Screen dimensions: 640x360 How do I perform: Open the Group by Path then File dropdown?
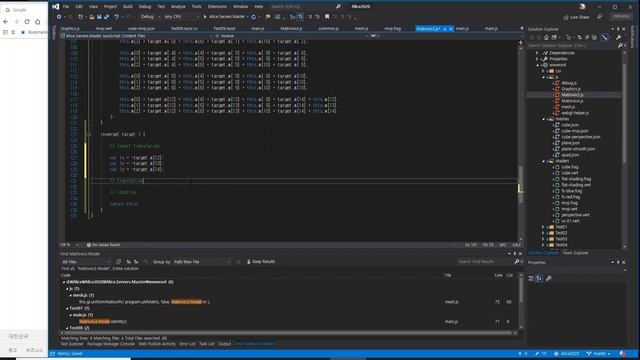pos(202,262)
